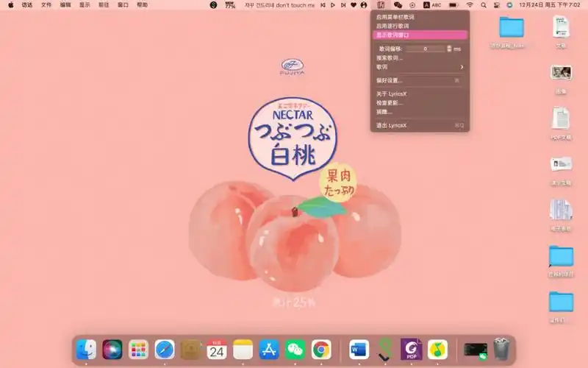
Task: Select the top-left blue desktop folder
Action: pyautogui.click(x=511, y=26)
